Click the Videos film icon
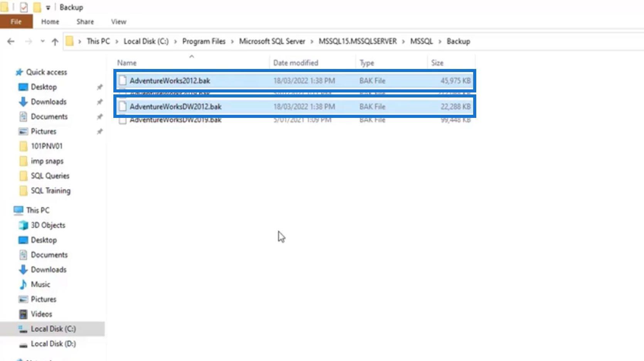The width and height of the screenshot is (644, 361). pos(23,314)
